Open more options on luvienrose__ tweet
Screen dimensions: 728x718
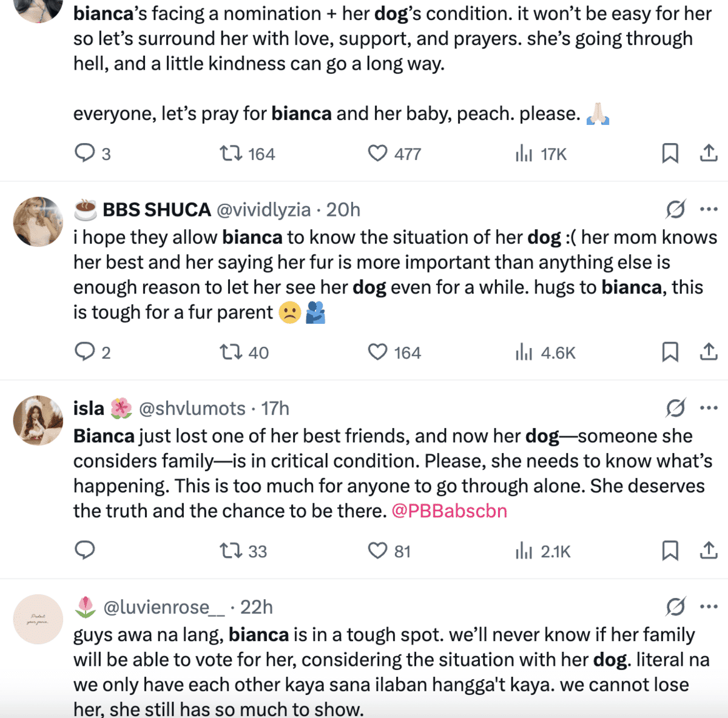point(709,606)
